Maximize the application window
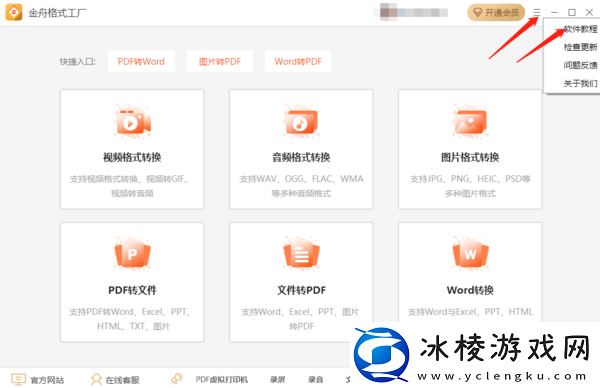The width and height of the screenshot is (600, 388). (x=572, y=12)
